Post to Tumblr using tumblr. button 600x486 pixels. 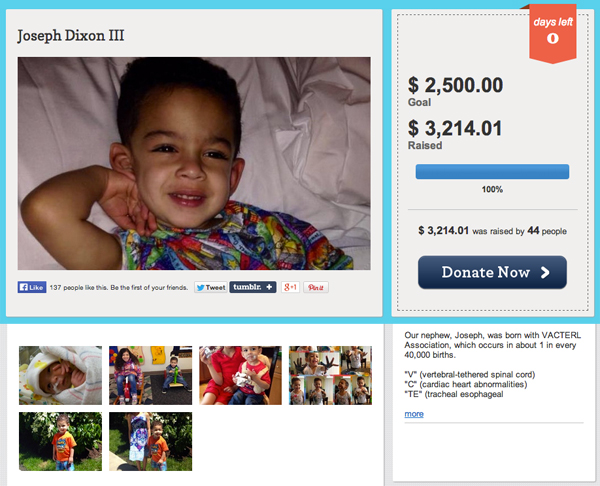click(253, 287)
